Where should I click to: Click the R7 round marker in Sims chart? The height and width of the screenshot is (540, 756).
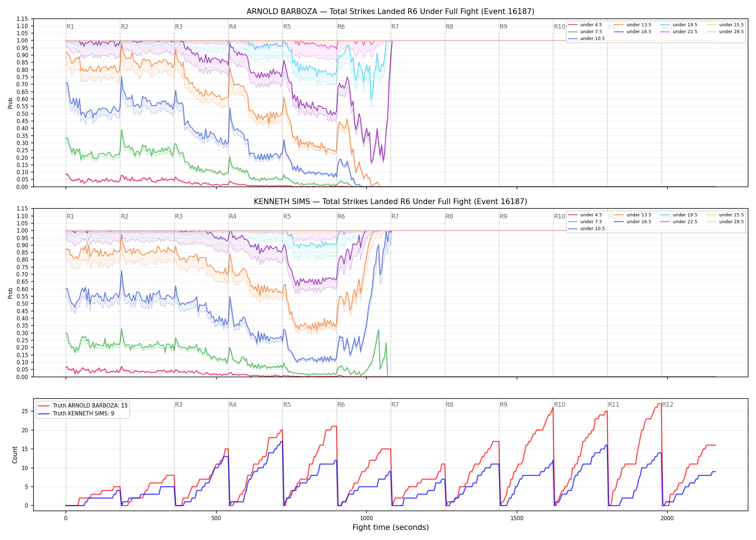pos(395,216)
